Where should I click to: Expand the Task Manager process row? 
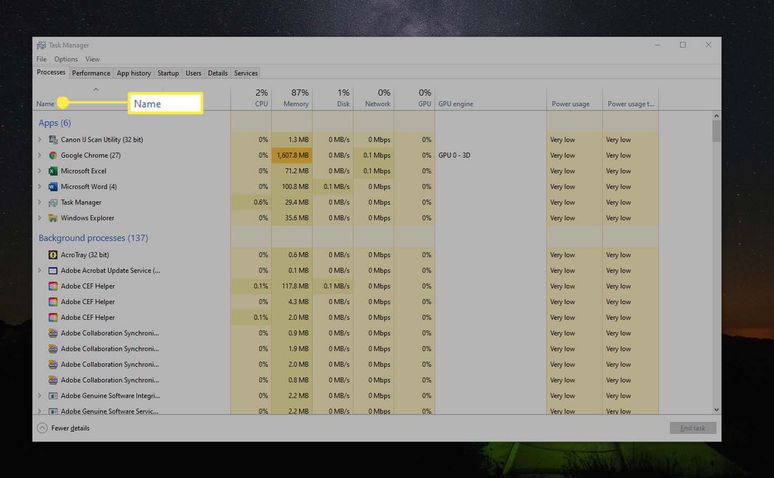pos(40,202)
